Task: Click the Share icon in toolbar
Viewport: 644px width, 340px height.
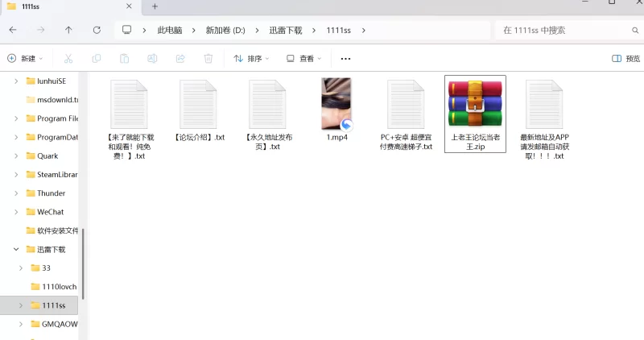Action: 180,59
